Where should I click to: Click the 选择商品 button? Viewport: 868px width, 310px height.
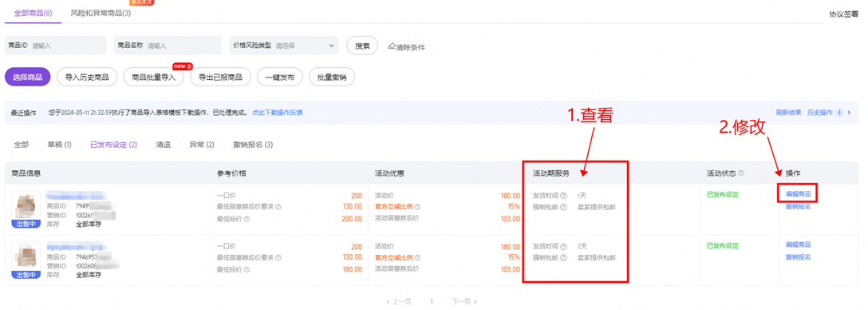coord(28,77)
